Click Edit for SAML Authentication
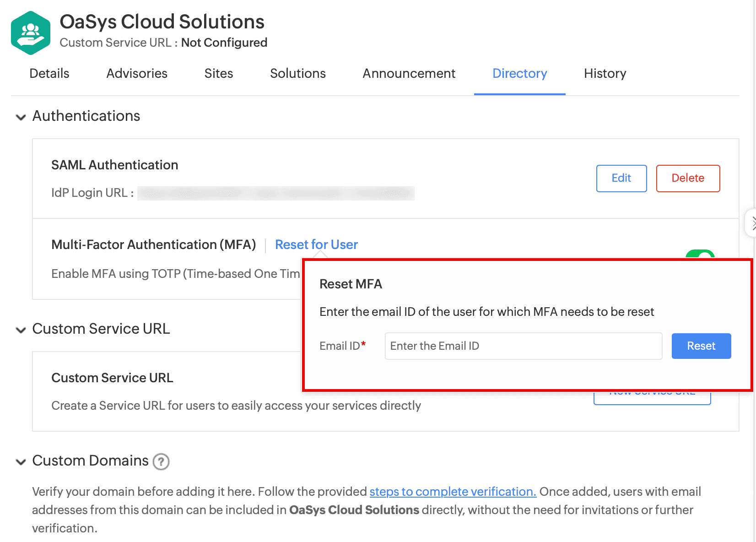This screenshot has width=756, height=542. pos(621,178)
